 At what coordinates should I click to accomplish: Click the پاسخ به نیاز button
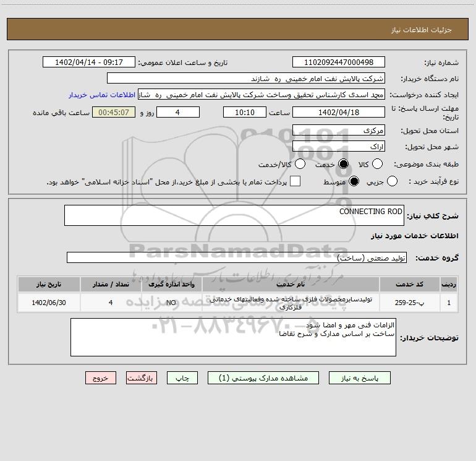pyautogui.click(x=359, y=377)
